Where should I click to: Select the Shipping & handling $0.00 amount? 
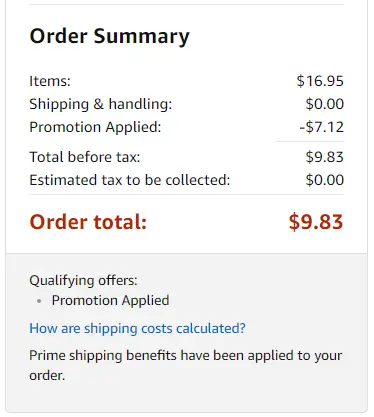(325, 104)
